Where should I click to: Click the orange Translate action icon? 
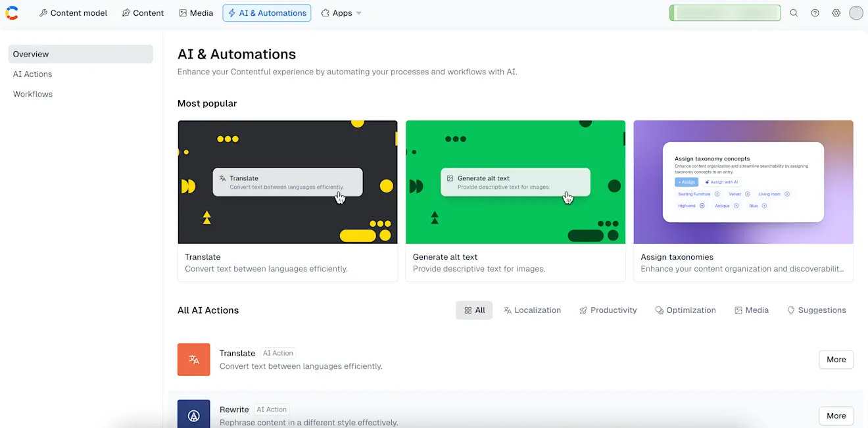click(x=194, y=360)
